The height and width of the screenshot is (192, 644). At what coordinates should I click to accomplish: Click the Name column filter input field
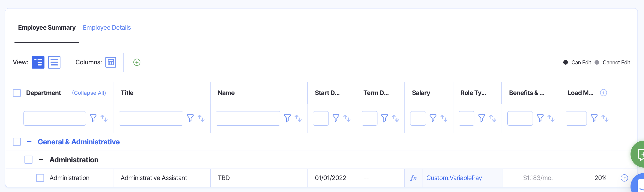pos(248,118)
